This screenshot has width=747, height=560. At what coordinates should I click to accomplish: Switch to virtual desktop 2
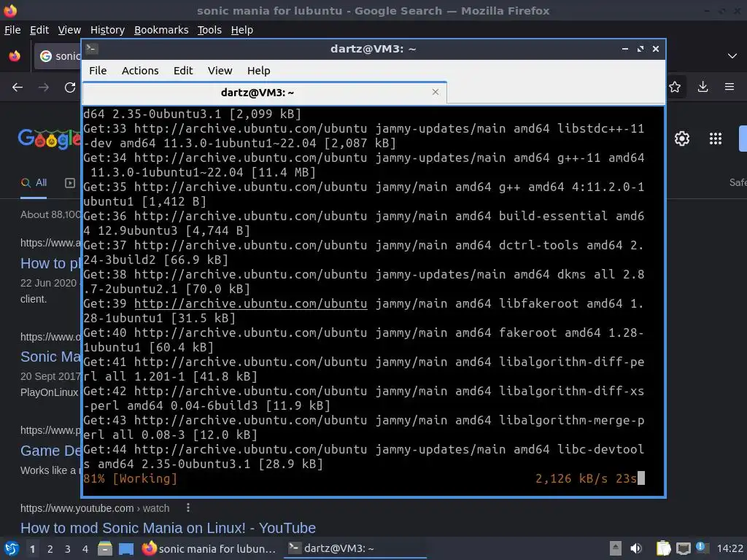50,549
